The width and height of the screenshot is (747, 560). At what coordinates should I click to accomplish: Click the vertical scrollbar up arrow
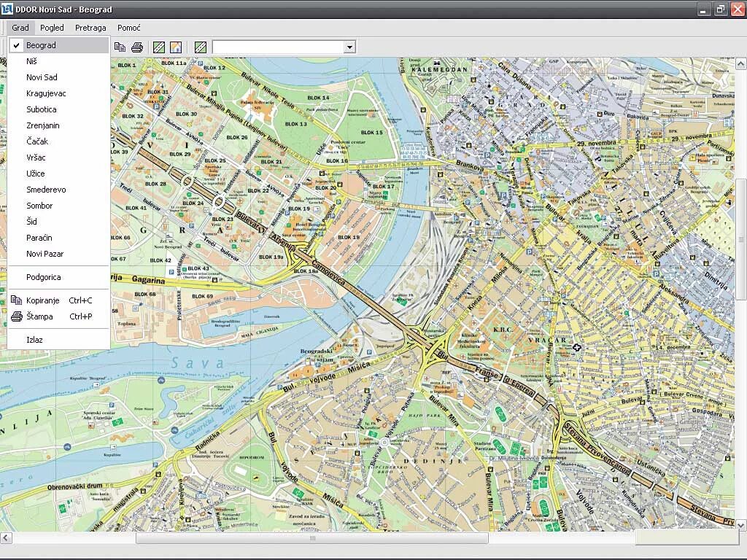(x=741, y=63)
